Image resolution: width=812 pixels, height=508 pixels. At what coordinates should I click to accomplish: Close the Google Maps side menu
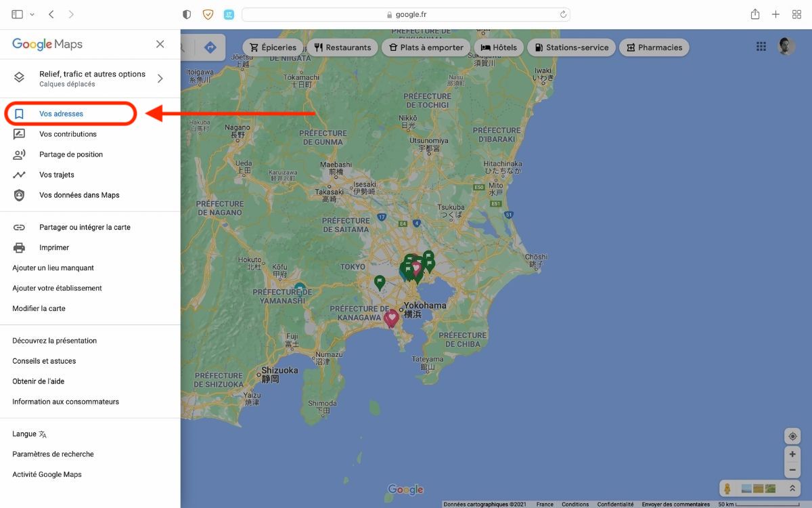(160, 44)
